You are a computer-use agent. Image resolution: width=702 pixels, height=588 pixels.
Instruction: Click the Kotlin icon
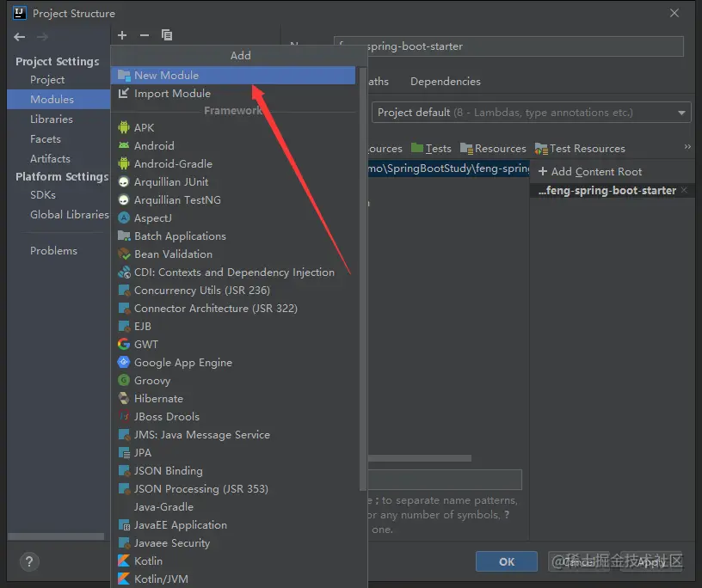pos(124,560)
